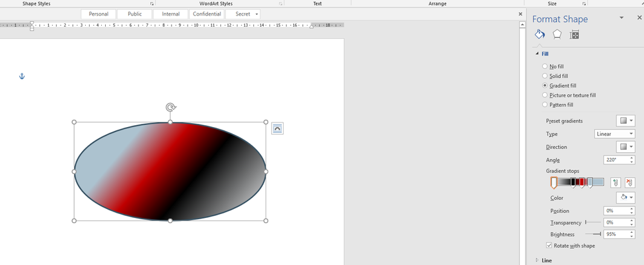This screenshot has height=265, width=644.
Task: Select the first white gradient stop
Action: (x=554, y=183)
